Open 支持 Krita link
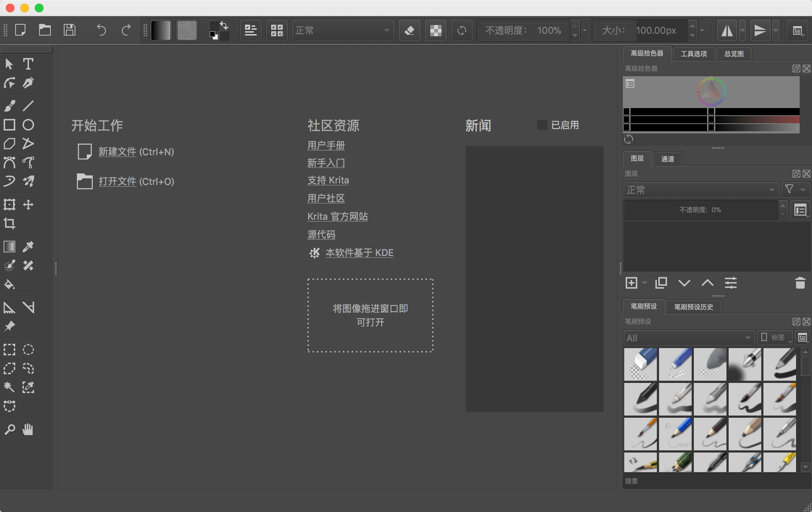812x512 pixels. click(x=328, y=180)
